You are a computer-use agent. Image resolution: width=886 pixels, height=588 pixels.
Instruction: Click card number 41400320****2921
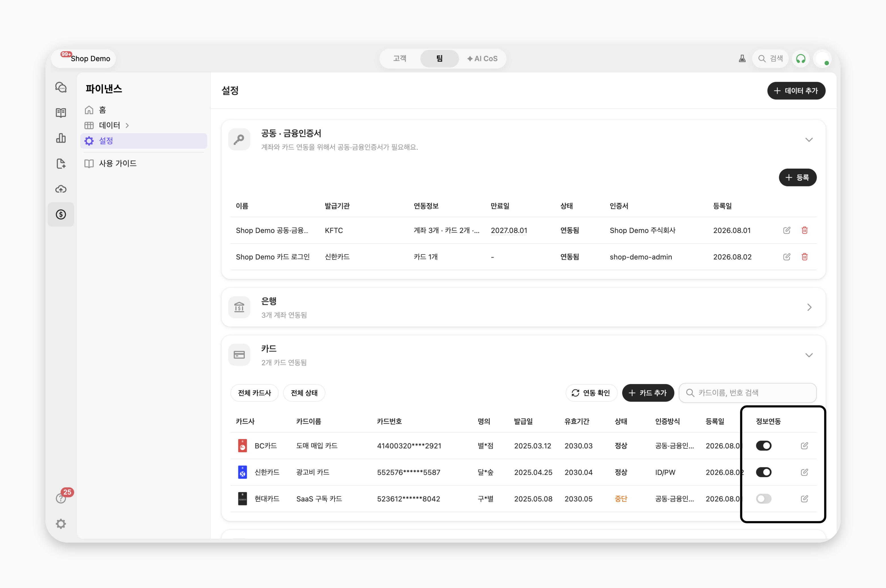coord(409,446)
